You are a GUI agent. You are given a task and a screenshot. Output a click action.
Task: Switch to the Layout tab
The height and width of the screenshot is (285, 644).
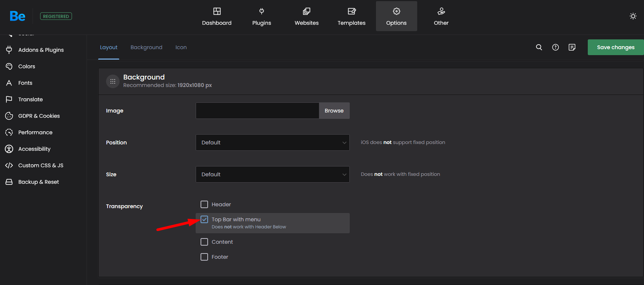(x=109, y=47)
